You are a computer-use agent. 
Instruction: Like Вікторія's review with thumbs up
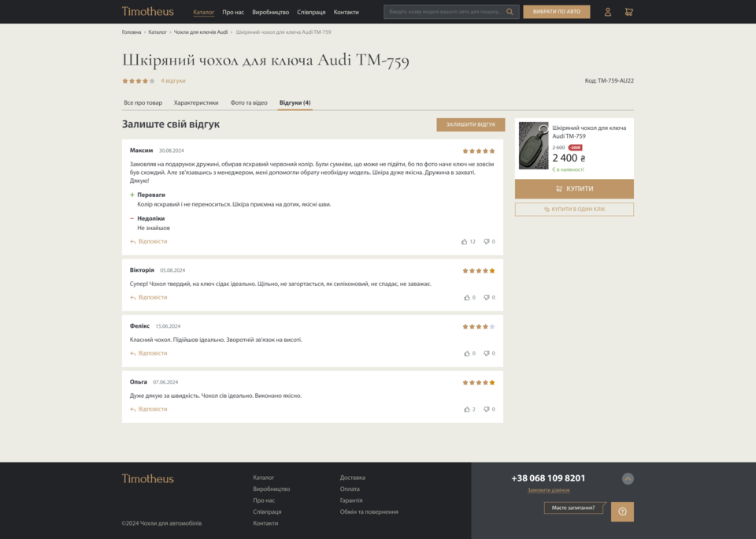[467, 297]
